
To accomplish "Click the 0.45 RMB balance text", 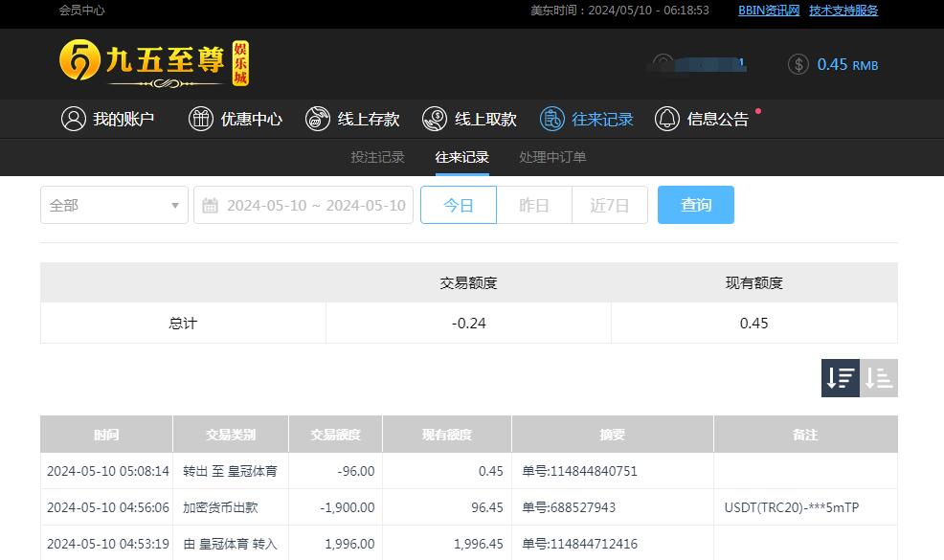I will [x=847, y=64].
